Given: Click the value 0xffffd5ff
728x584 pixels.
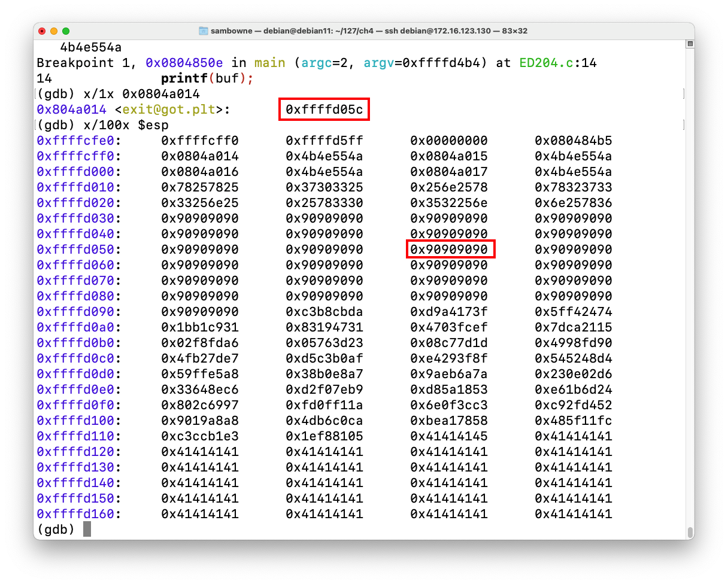Looking at the screenshot, I should pyautogui.click(x=324, y=141).
